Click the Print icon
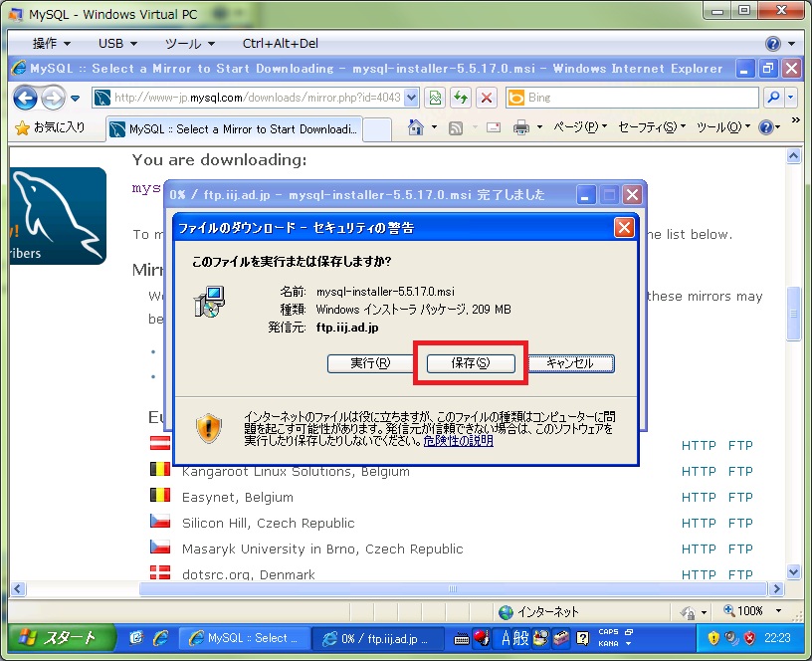This screenshot has height=661, width=812. coord(521,127)
